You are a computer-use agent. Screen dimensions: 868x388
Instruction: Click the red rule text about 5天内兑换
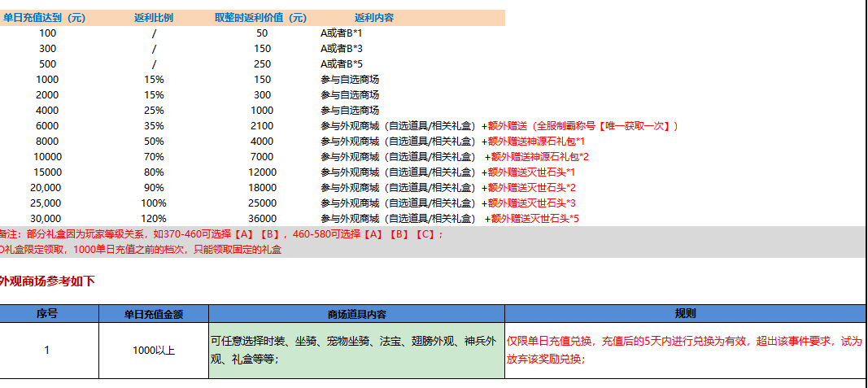685,350
